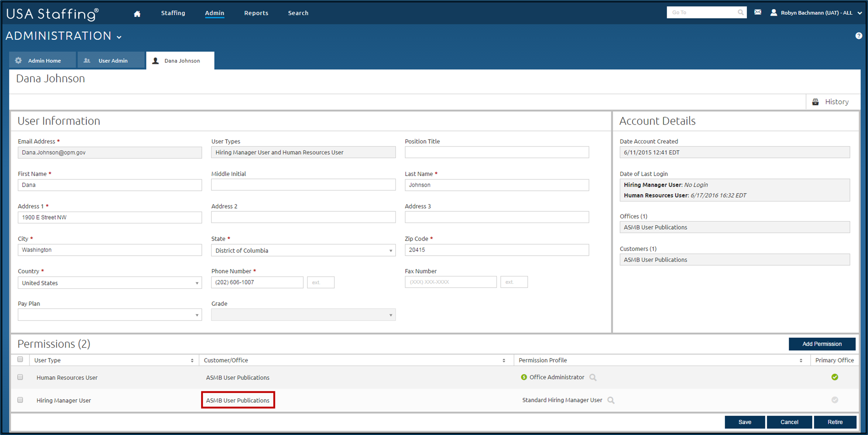The image size is (868, 435).
Task: Click the Address 3 field
Action: point(497,217)
